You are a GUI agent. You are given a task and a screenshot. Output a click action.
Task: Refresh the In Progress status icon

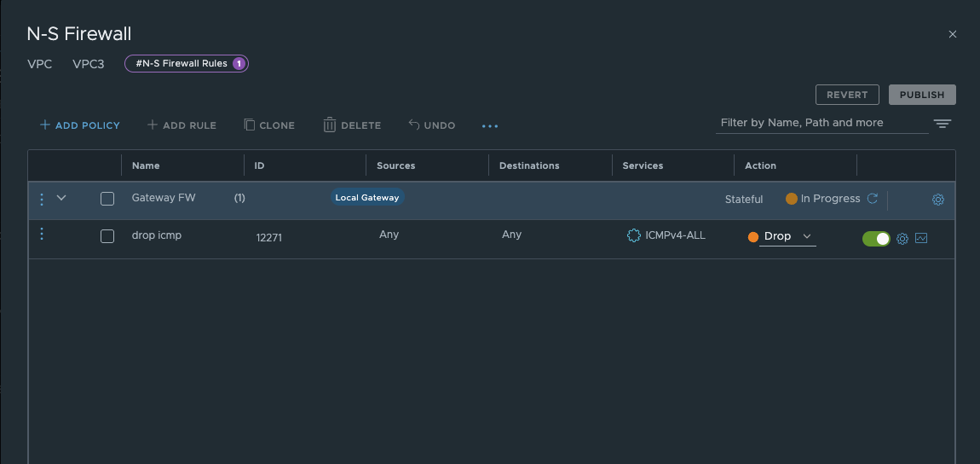873,198
